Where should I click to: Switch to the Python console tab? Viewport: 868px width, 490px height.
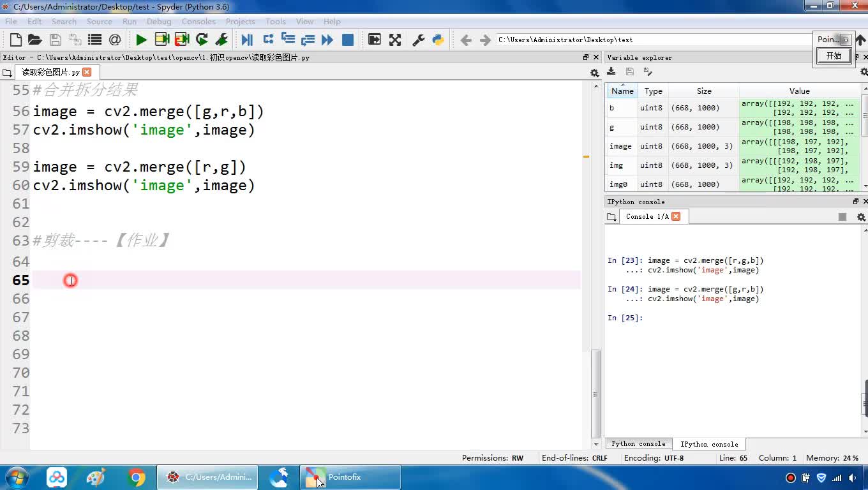pos(638,444)
